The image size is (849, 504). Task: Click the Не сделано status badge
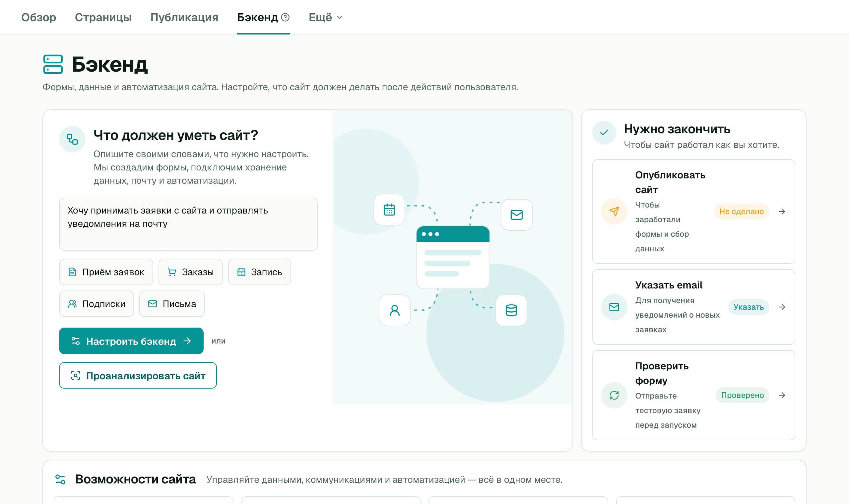click(x=741, y=212)
